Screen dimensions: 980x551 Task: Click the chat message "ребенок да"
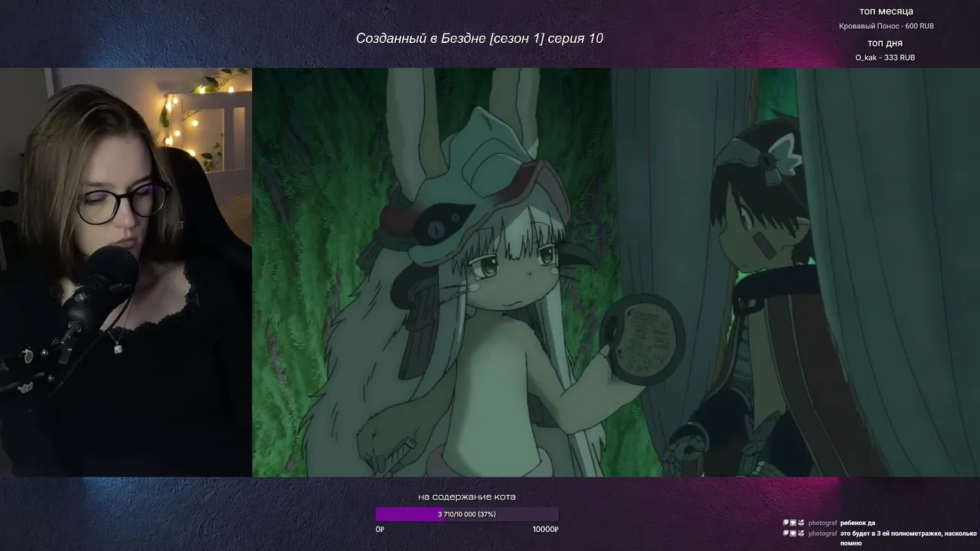[x=857, y=523]
